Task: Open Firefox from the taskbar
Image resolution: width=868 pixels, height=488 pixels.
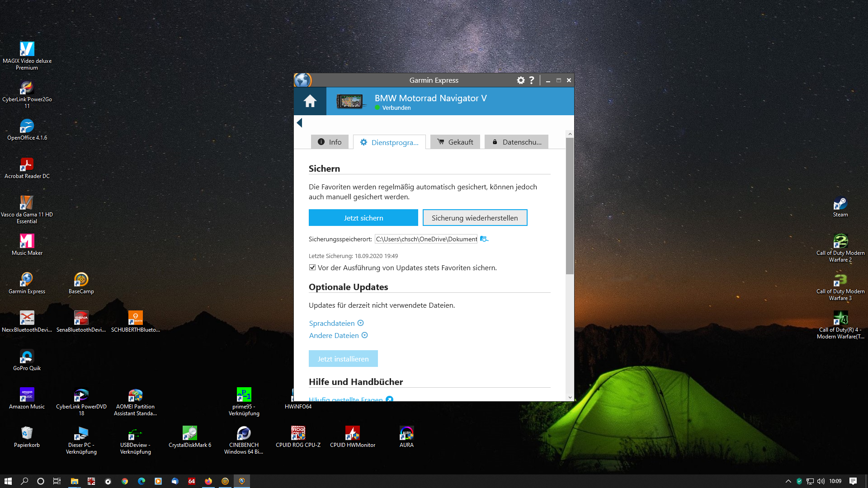Action: click(x=208, y=481)
